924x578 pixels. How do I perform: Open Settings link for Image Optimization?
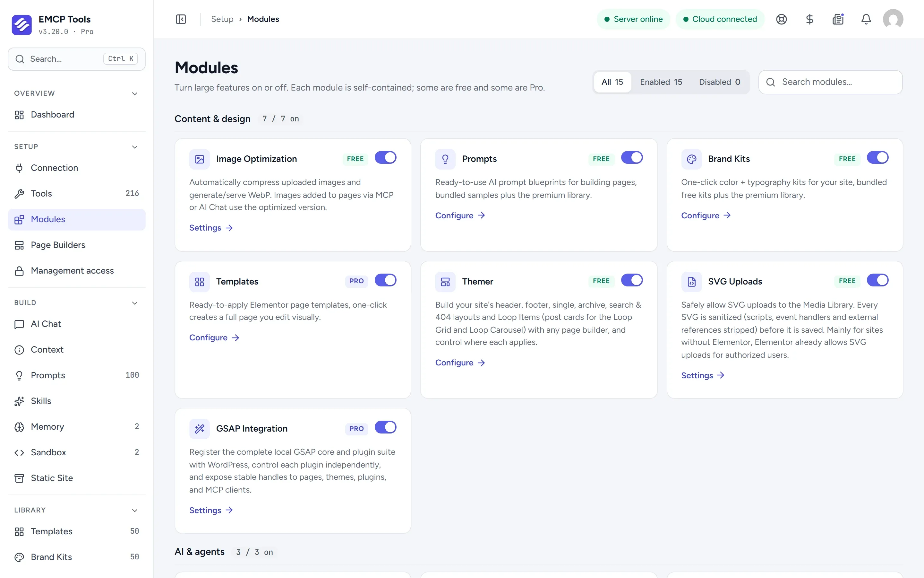(211, 228)
